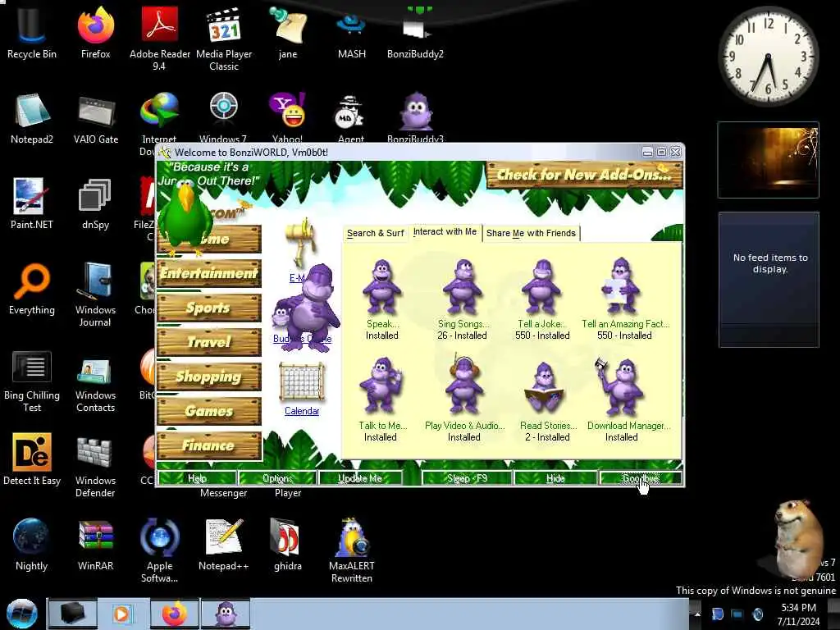This screenshot has width=840, height=630.
Task: Select the Windows Journal desktop icon
Action: pyautogui.click(x=95, y=294)
